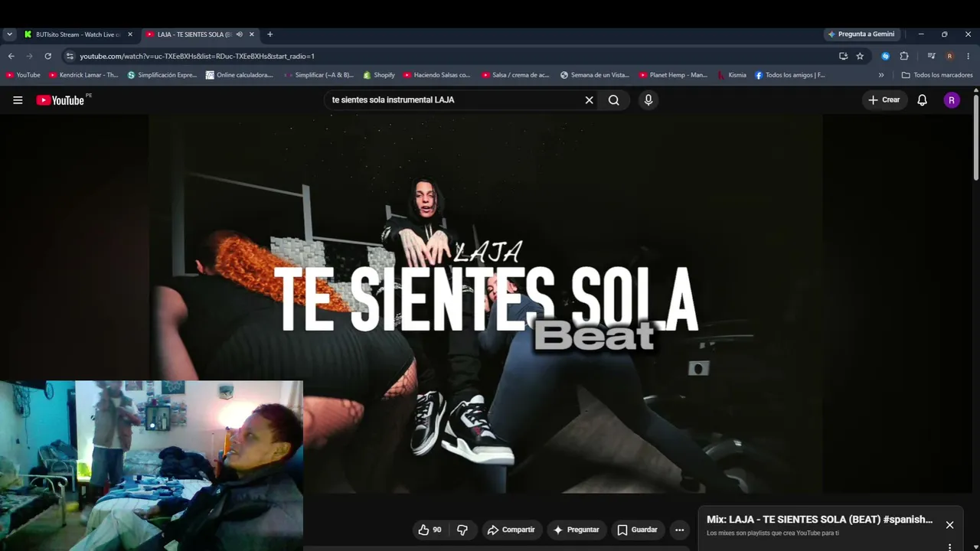Image resolution: width=980 pixels, height=551 pixels.
Task: Open the Mix playlist options menu
Action: [x=949, y=546]
